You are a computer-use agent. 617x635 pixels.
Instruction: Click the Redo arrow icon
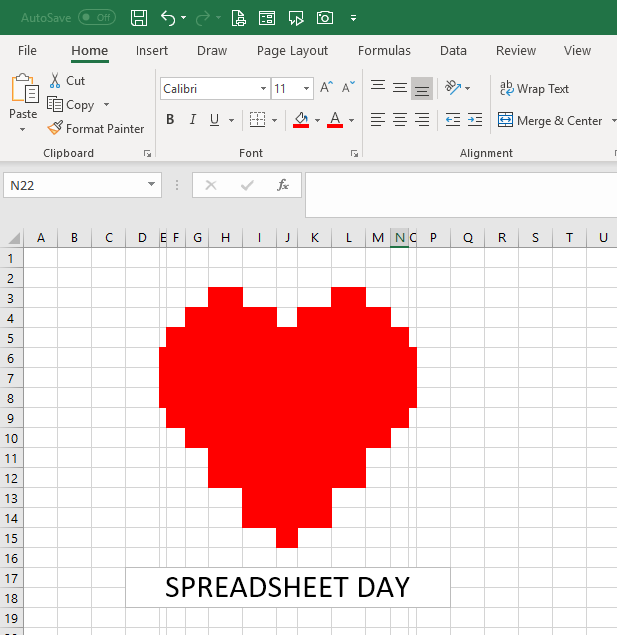pos(203,18)
